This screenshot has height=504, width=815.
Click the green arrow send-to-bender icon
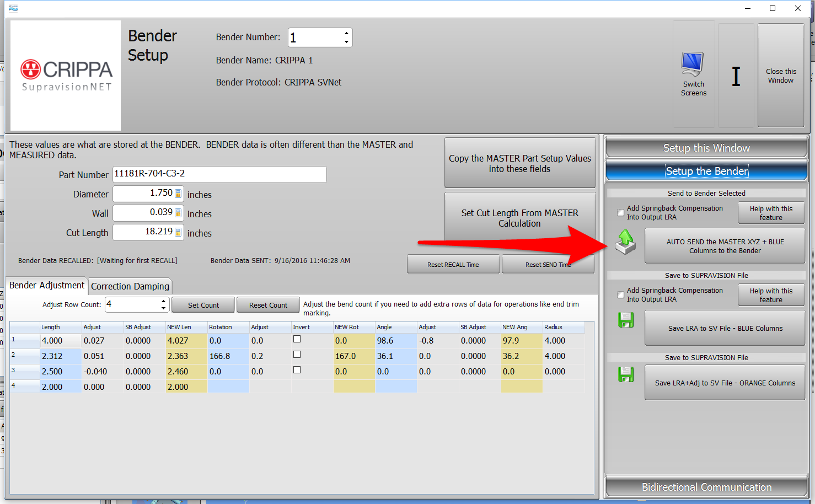[x=625, y=242]
